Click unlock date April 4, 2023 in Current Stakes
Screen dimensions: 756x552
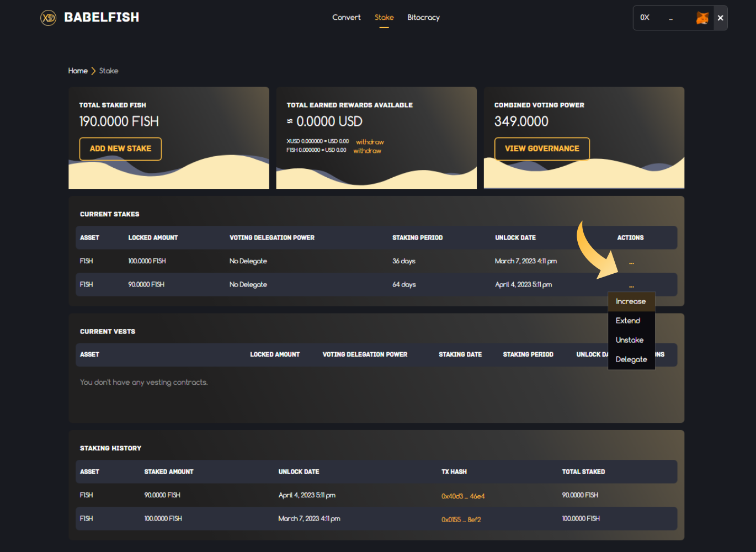[x=524, y=285]
